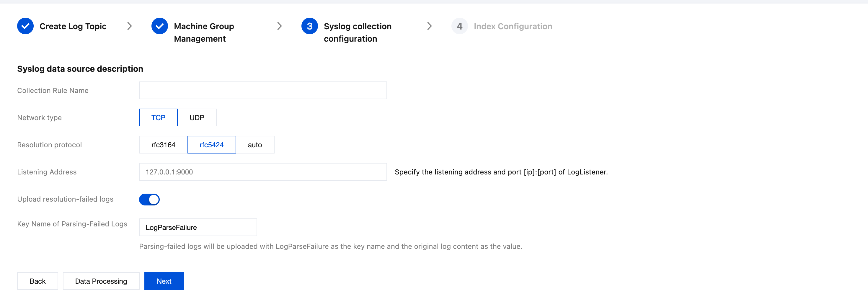Click the Listening Address input field

[x=263, y=172]
